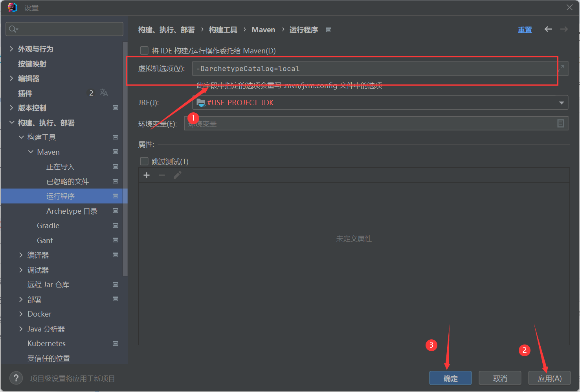The height and width of the screenshot is (392, 580).
Task: Click the project-level icon beside 部署
Action: click(x=116, y=299)
